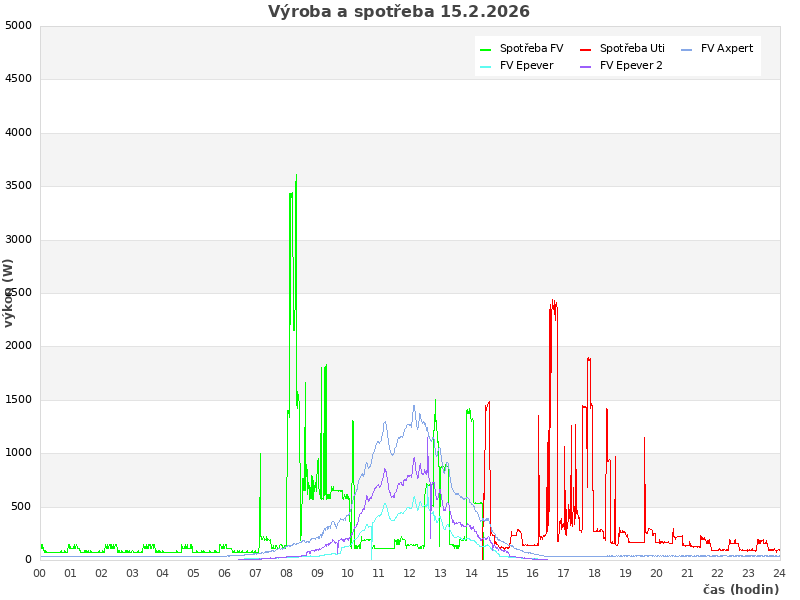The width and height of the screenshot is (800, 600).
Task: Click the tallest red Spotřeba Uti peak near 2400 W
Action: tap(553, 302)
